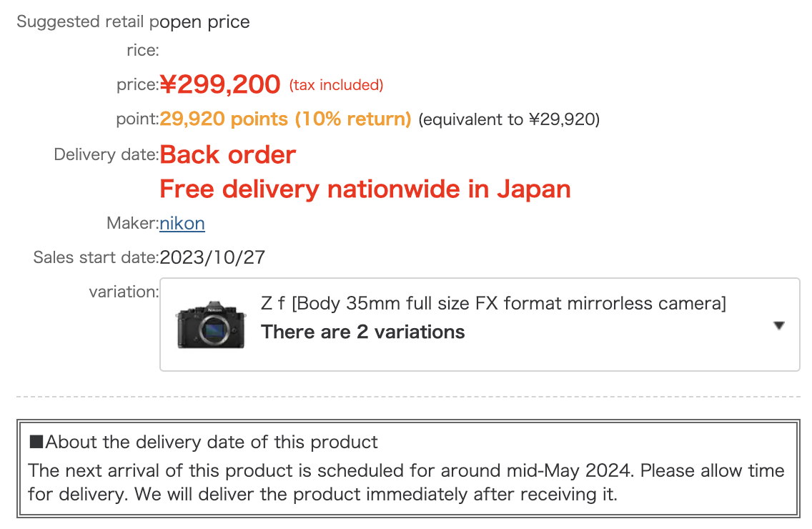
Task: Click the Z f camera thumbnail image
Action: 207,325
